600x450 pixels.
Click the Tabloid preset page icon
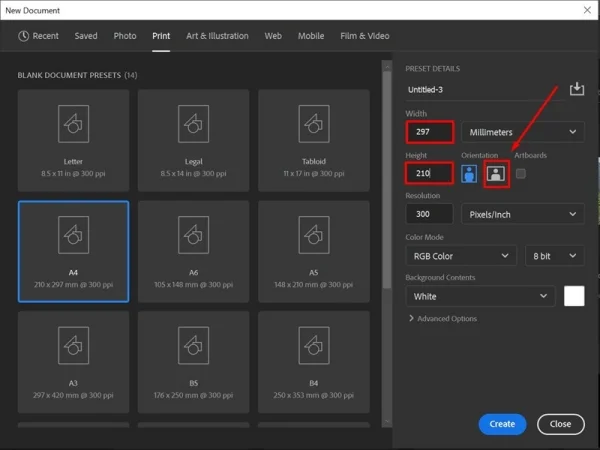tap(314, 124)
